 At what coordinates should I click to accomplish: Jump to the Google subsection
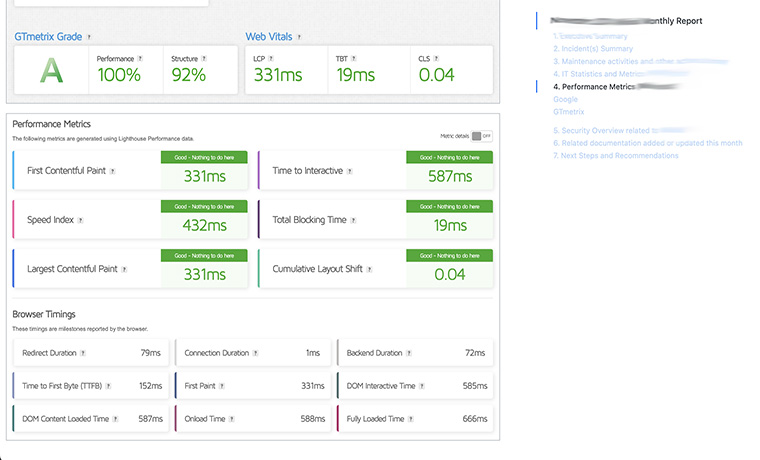(565, 100)
